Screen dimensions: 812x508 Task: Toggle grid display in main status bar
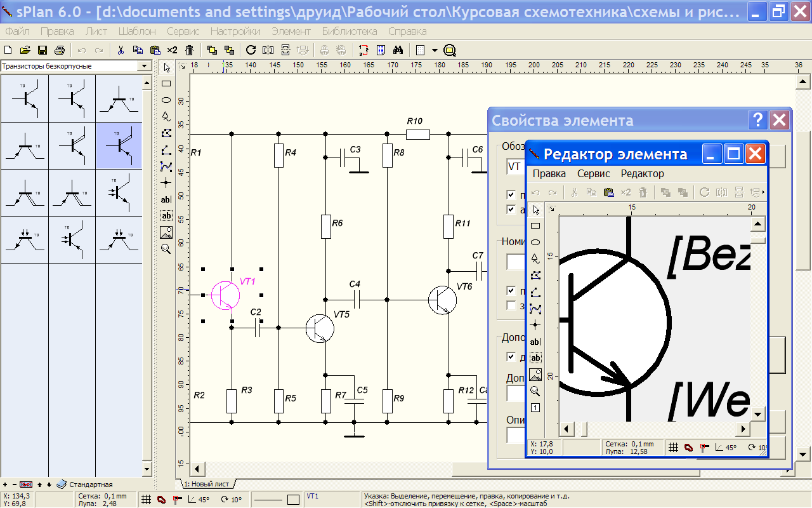(146, 500)
